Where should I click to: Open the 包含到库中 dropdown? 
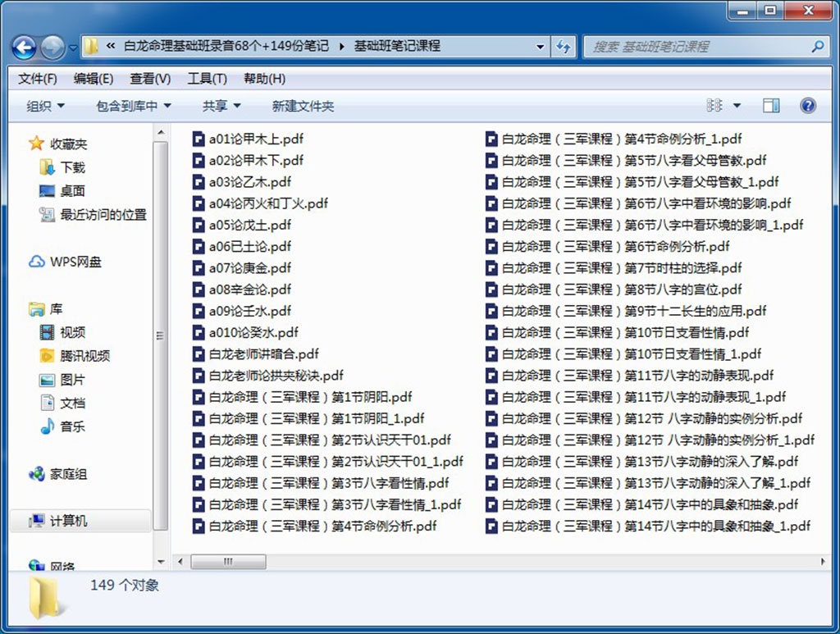click(x=134, y=106)
